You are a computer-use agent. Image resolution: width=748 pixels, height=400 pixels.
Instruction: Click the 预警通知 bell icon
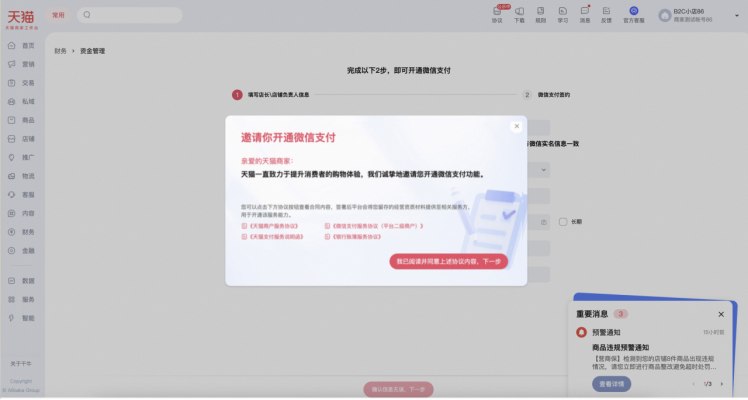[581, 332]
